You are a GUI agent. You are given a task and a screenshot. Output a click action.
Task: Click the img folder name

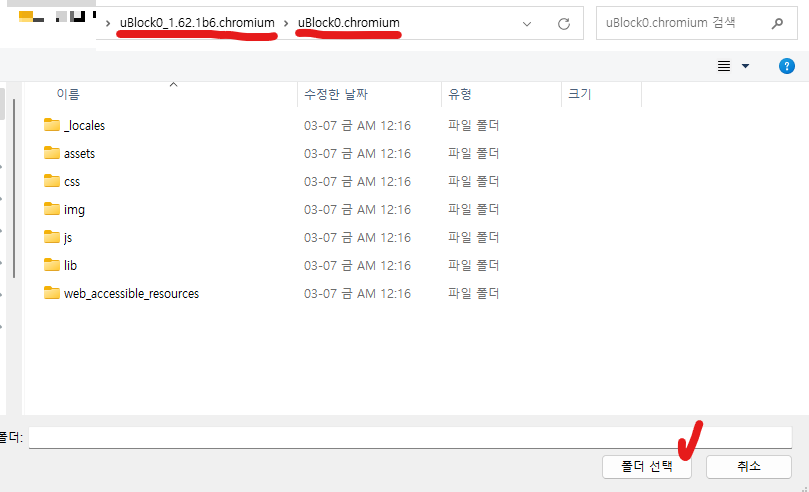point(74,209)
